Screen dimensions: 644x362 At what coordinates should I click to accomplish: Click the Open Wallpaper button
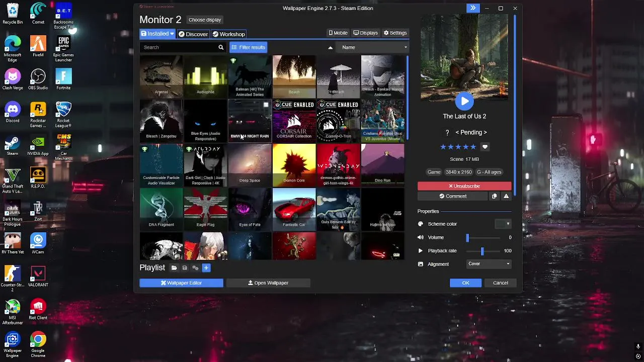268,283
